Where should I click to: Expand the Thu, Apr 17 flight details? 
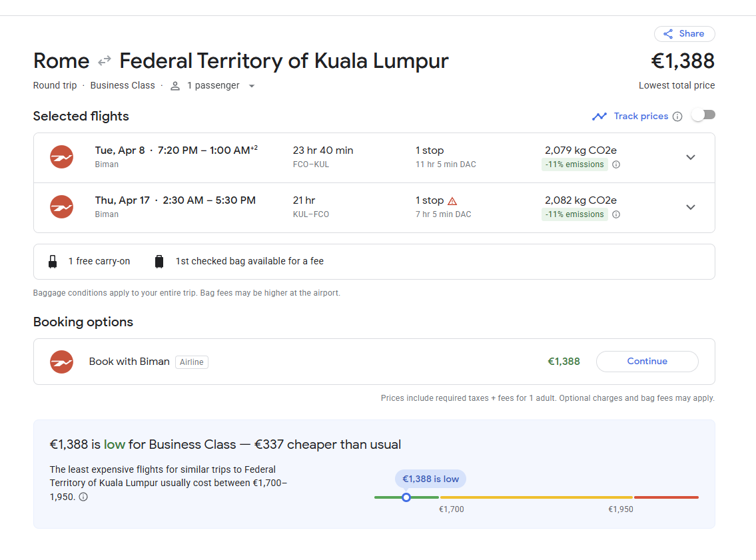pyautogui.click(x=690, y=207)
